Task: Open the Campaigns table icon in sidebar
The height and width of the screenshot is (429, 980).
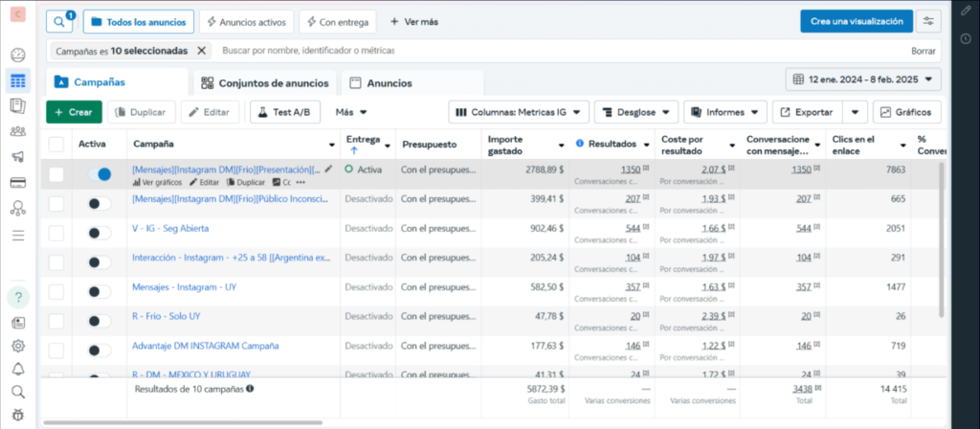Action: click(18, 80)
